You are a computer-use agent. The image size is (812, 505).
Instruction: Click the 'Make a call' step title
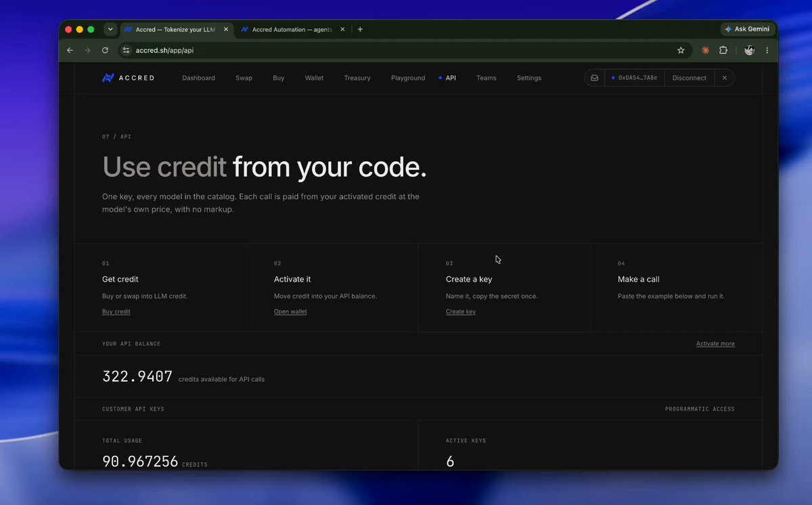(x=639, y=279)
